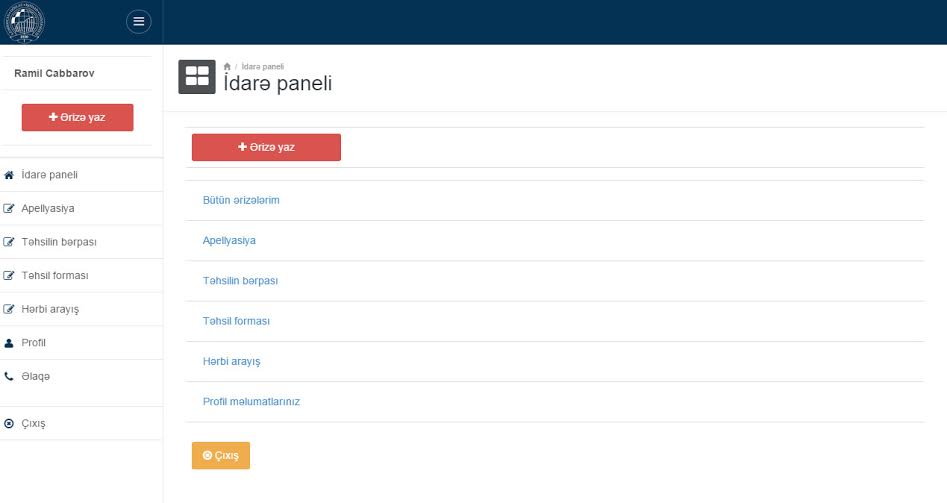Viewport: 947px width, 503px height.
Task: Click the user icon next to Profil
Action: (x=9, y=343)
